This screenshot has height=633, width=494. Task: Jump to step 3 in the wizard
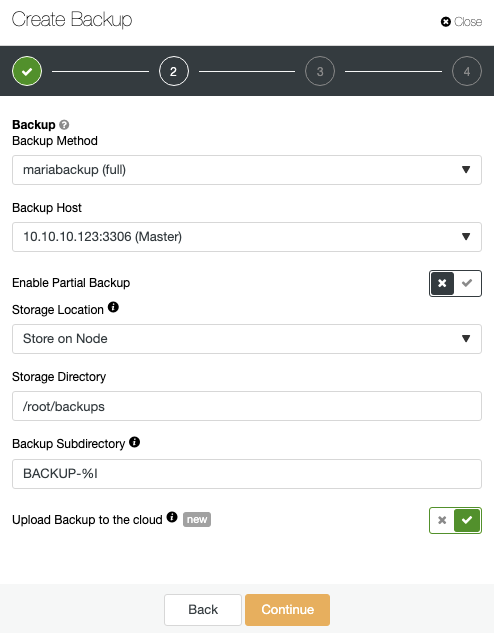(x=320, y=71)
